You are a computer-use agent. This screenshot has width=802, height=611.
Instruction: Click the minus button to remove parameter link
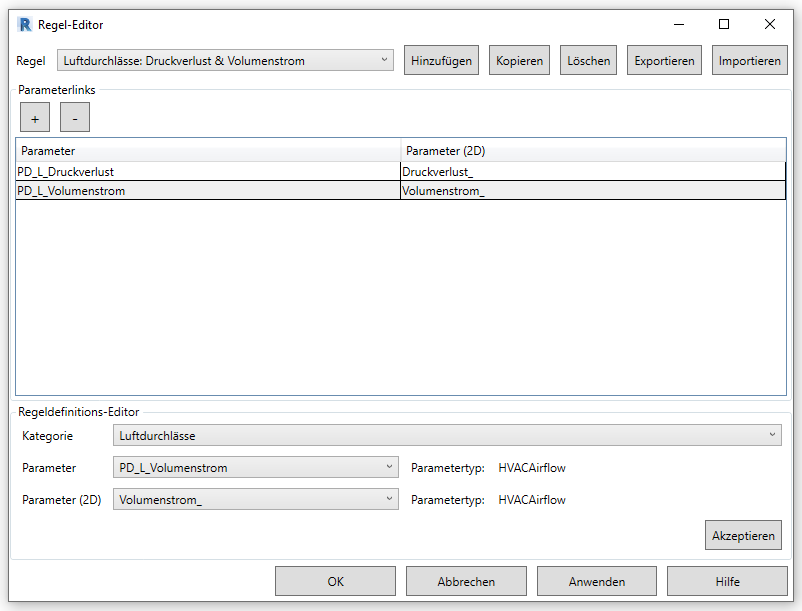point(75,118)
